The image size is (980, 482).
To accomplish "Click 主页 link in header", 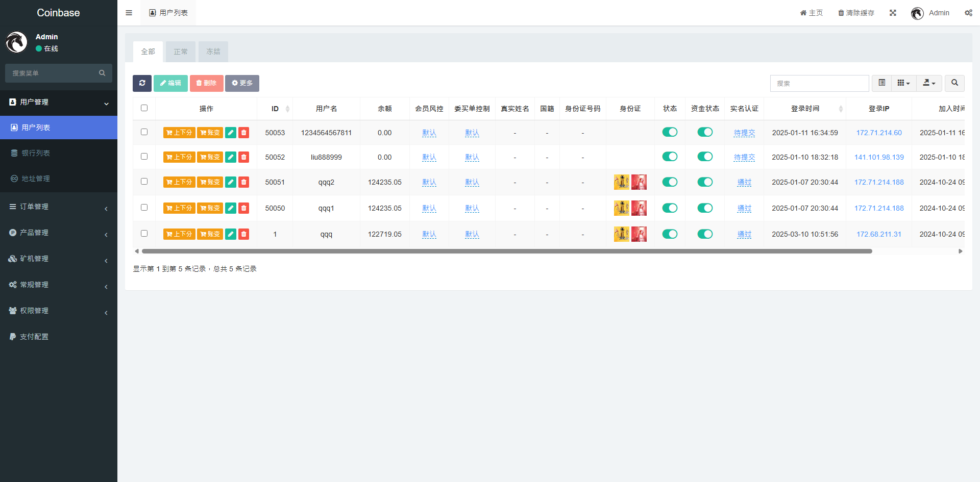I will [x=812, y=13].
